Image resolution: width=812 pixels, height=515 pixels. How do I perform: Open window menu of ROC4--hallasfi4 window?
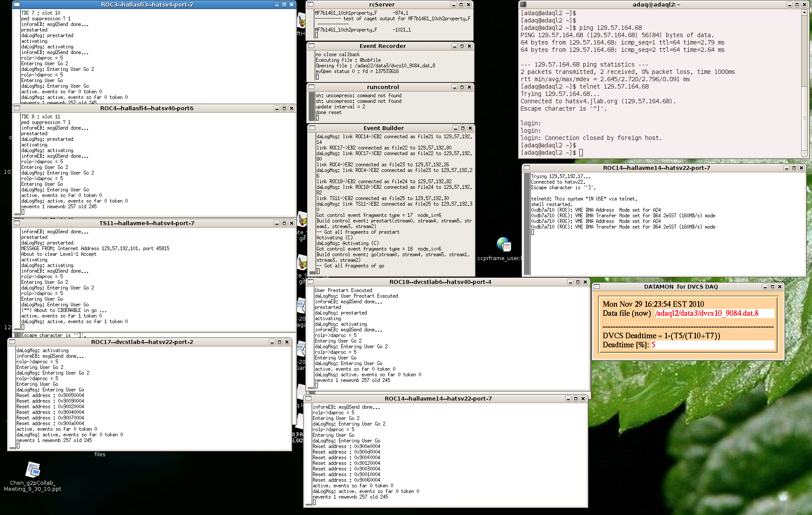[17, 108]
